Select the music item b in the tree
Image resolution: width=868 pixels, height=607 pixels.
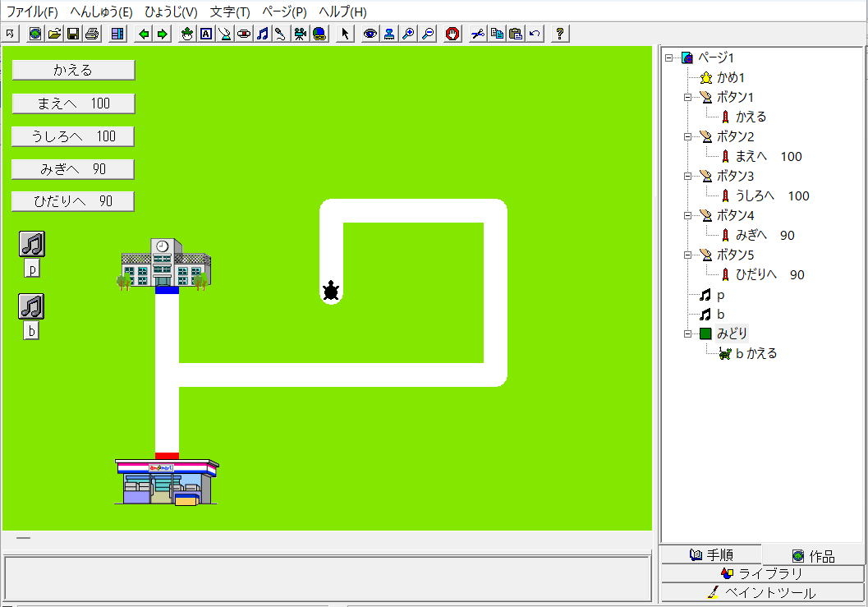click(720, 315)
